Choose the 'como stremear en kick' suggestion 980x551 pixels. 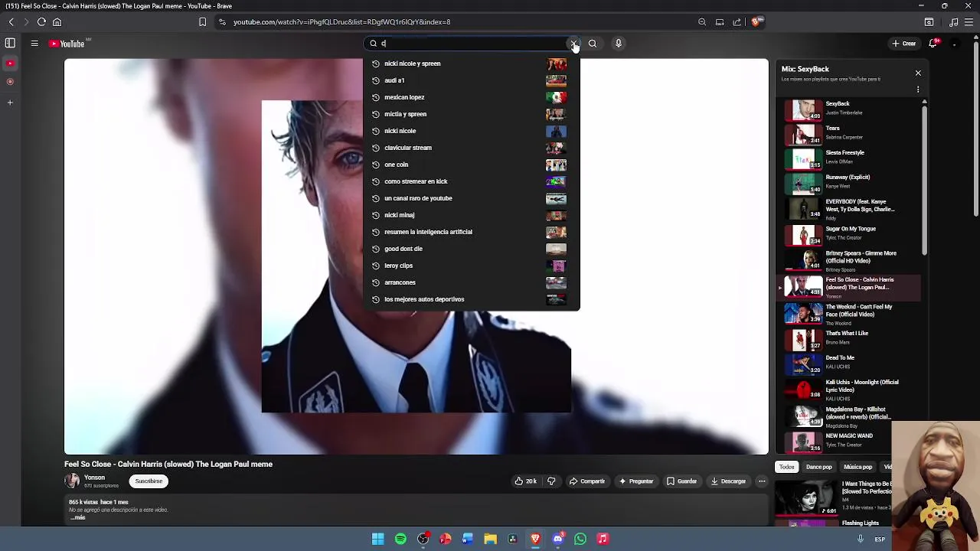pyautogui.click(x=471, y=181)
